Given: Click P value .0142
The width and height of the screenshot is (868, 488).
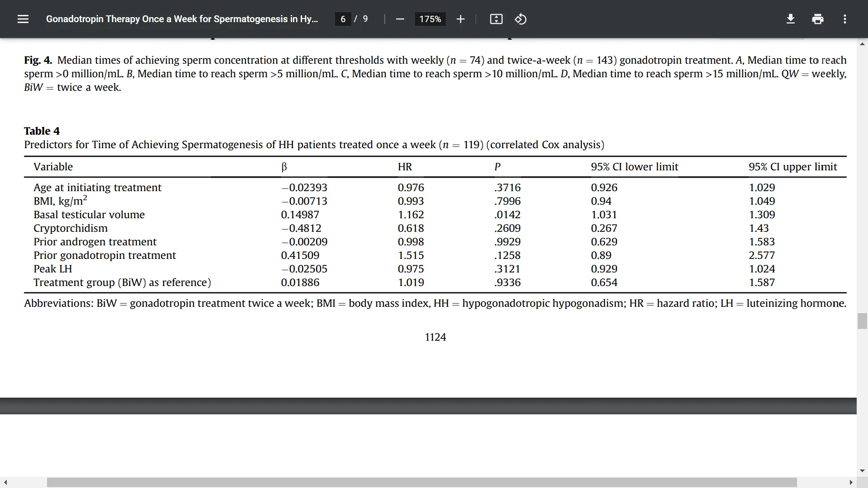Looking at the screenshot, I should click(x=507, y=215).
